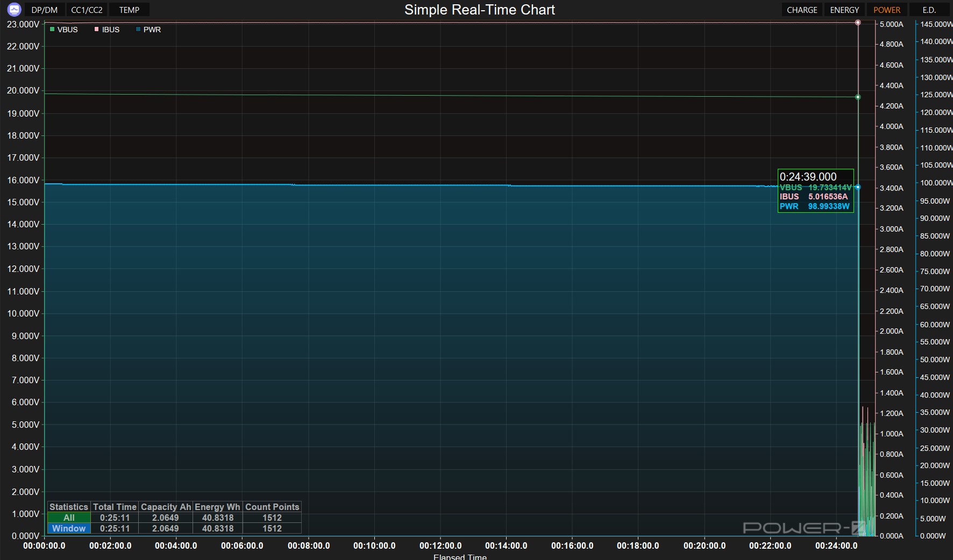Select the Window statistics row label
Viewport: 953px width, 560px height.
coord(69,528)
